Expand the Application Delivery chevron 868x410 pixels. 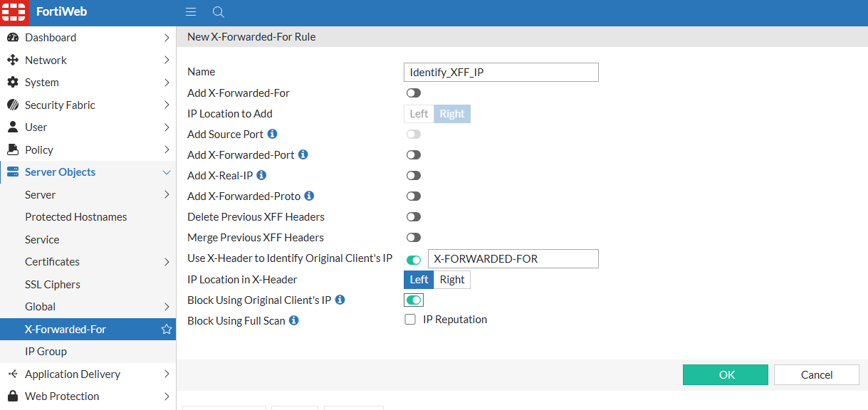pyautogui.click(x=167, y=374)
